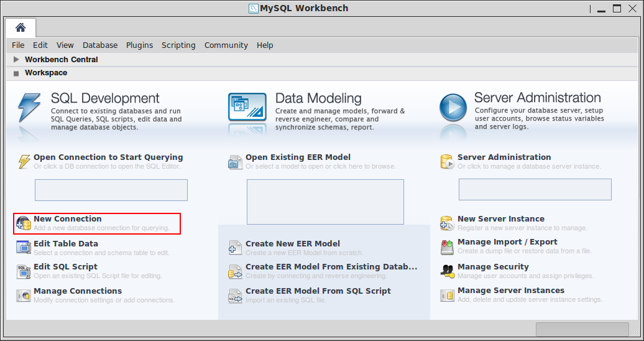Image resolution: width=644 pixels, height=341 pixels.
Task: Select the Edit Table Data link
Action: tap(66, 243)
